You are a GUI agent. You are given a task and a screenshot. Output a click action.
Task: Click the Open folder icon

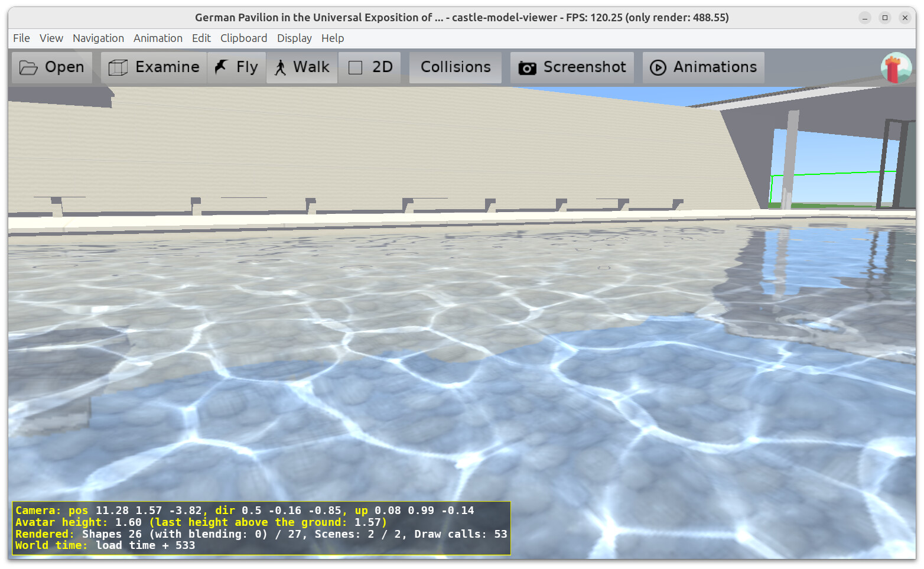[28, 68]
